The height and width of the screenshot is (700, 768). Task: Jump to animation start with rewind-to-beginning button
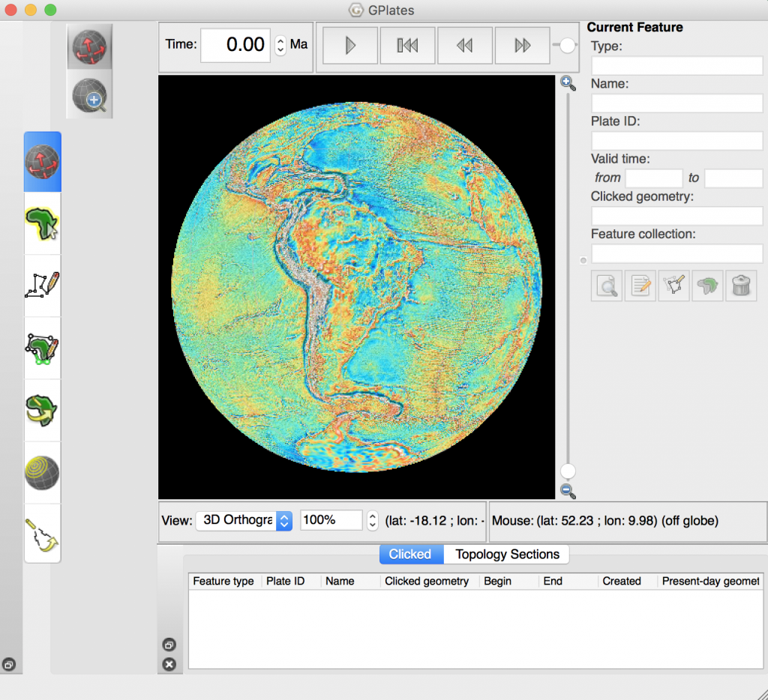pyautogui.click(x=407, y=45)
